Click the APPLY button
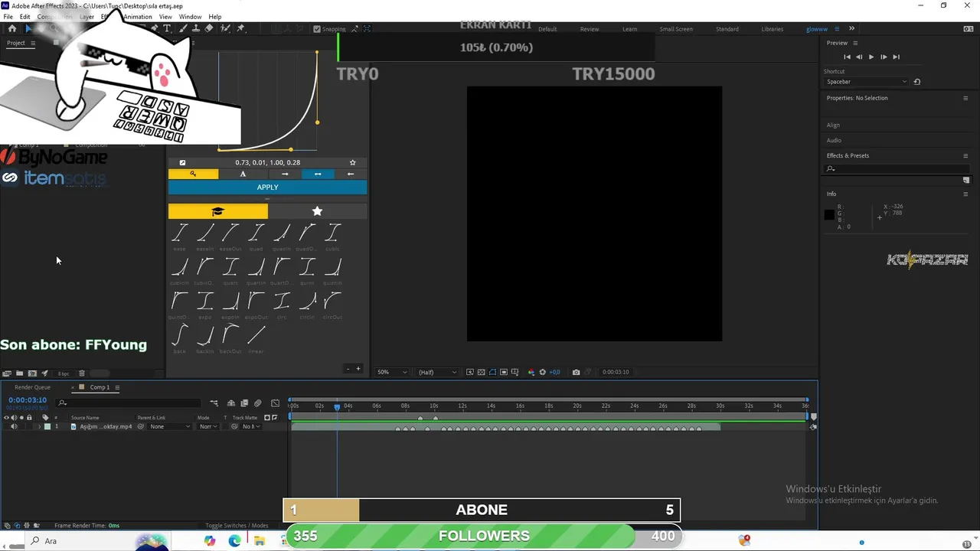The image size is (980, 551). 267,187
